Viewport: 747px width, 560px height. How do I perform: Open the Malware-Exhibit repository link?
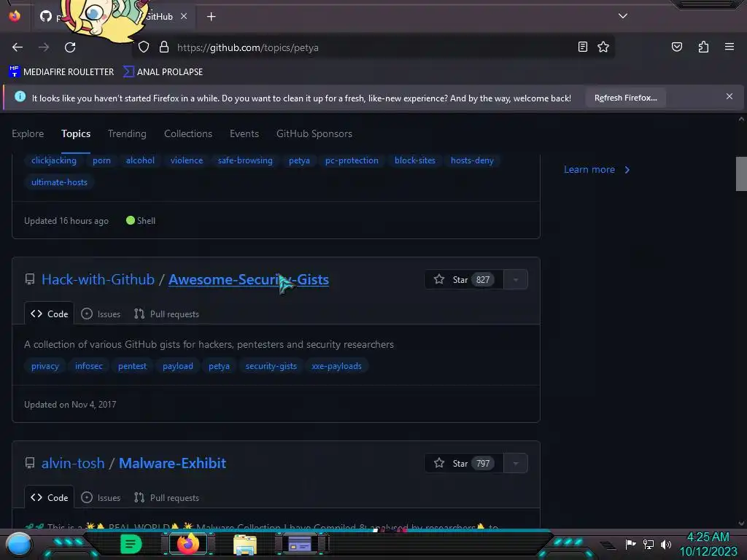pos(172,463)
